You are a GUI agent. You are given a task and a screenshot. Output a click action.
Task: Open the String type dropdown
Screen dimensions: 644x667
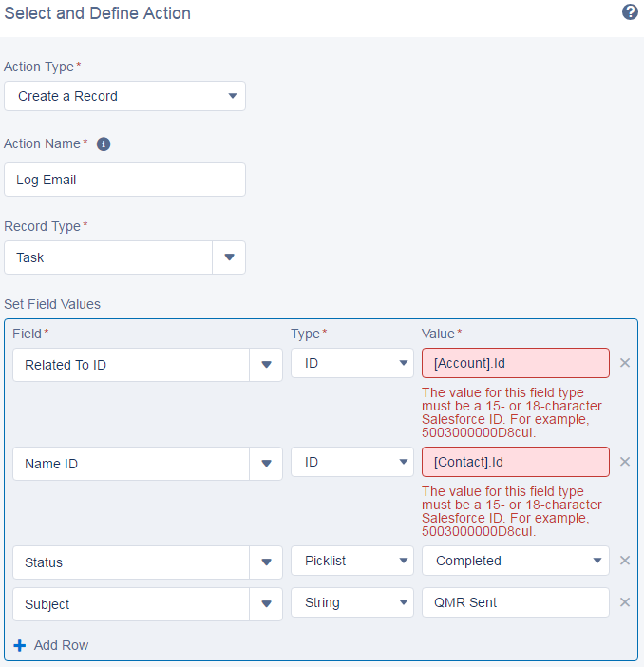[x=352, y=602]
